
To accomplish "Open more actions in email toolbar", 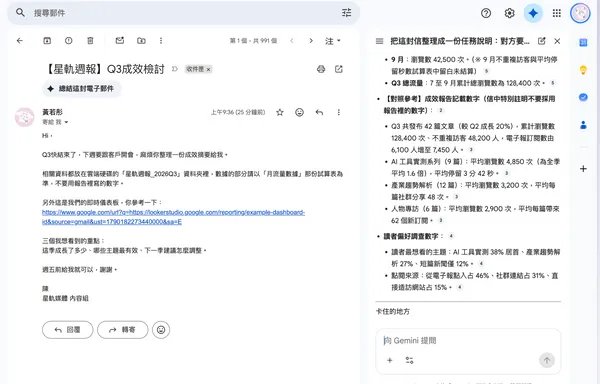I will click(161, 41).
